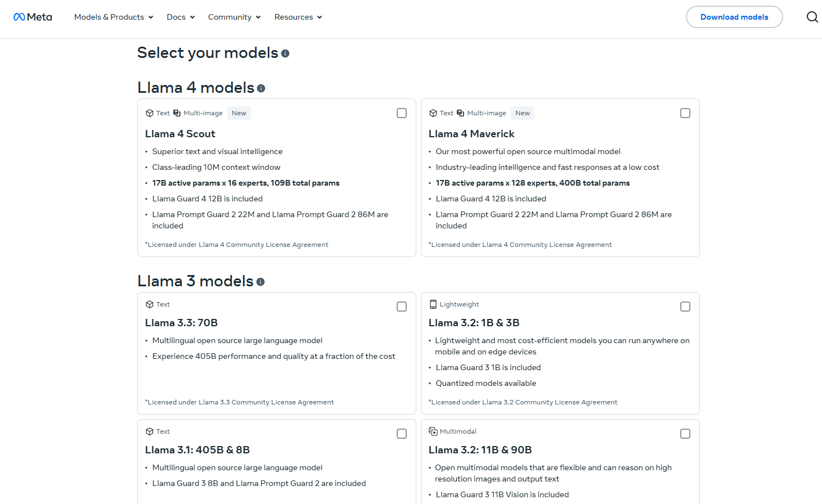Click Multi-image icon on Llama 4 Scout card
Viewport: 822px width, 504px height.
tap(177, 113)
